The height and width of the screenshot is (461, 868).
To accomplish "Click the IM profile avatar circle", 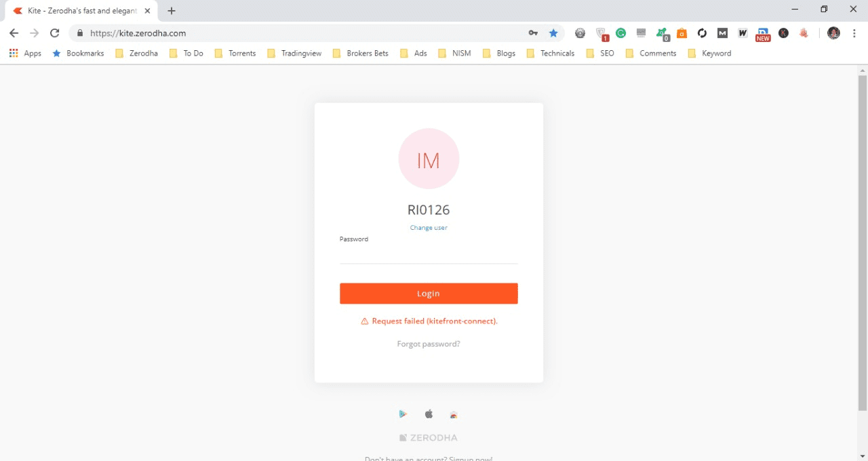I will click(429, 159).
